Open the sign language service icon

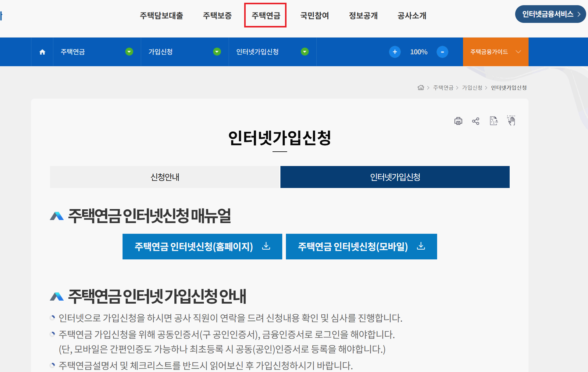(x=511, y=121)
